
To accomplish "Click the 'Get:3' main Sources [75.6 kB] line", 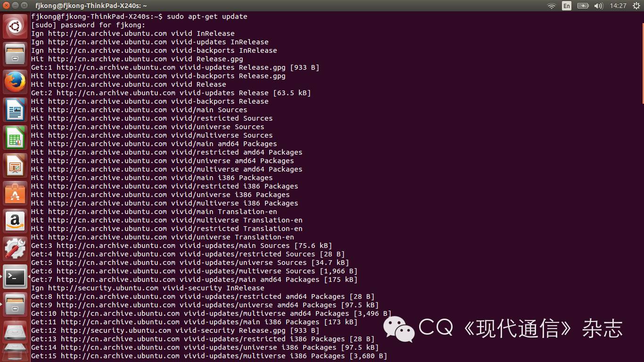I will [182, 246].
